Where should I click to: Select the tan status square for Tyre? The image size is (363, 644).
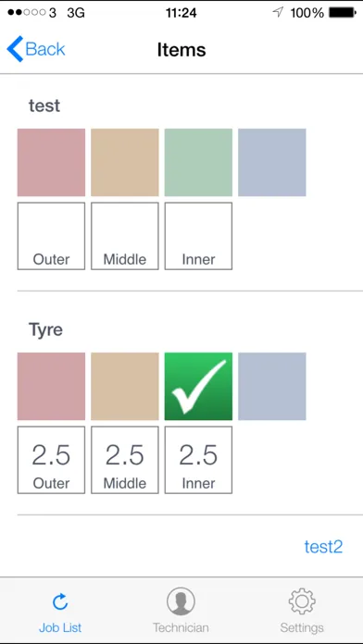point(125,386)
